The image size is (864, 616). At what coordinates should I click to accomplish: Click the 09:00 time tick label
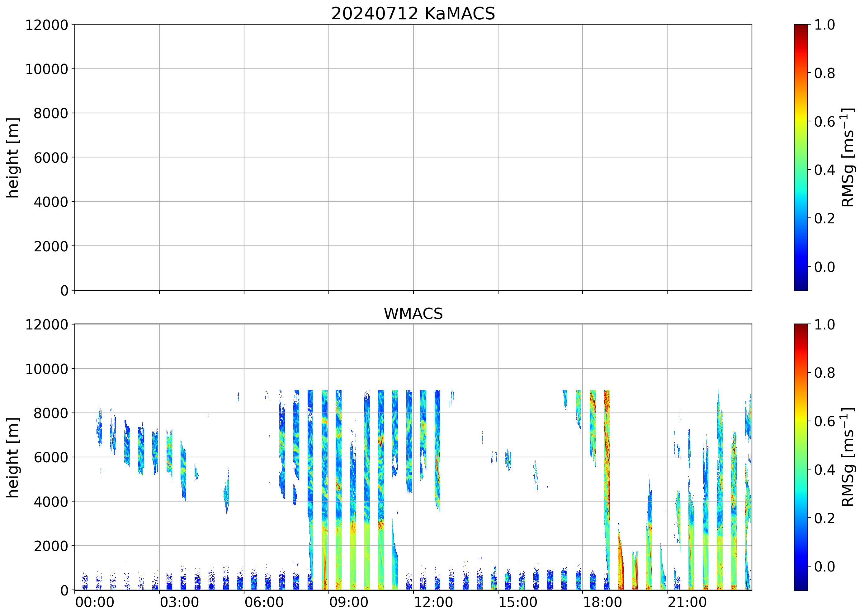point(348,602)
